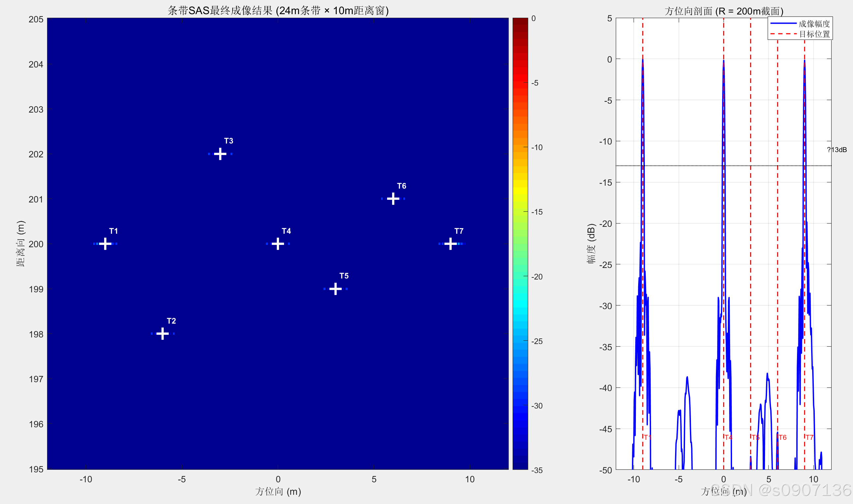Click the 成像幅度 legend entry

point(814,24)
